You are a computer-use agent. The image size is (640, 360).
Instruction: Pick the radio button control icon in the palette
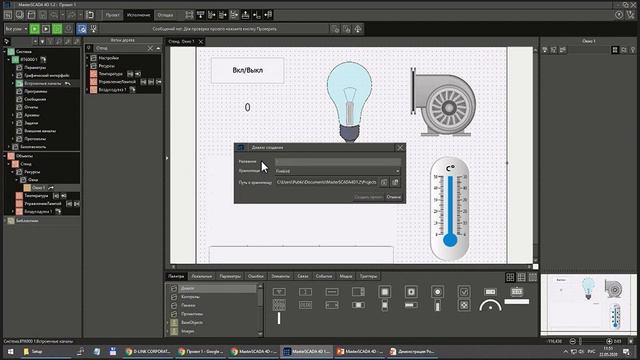[438, 291]
